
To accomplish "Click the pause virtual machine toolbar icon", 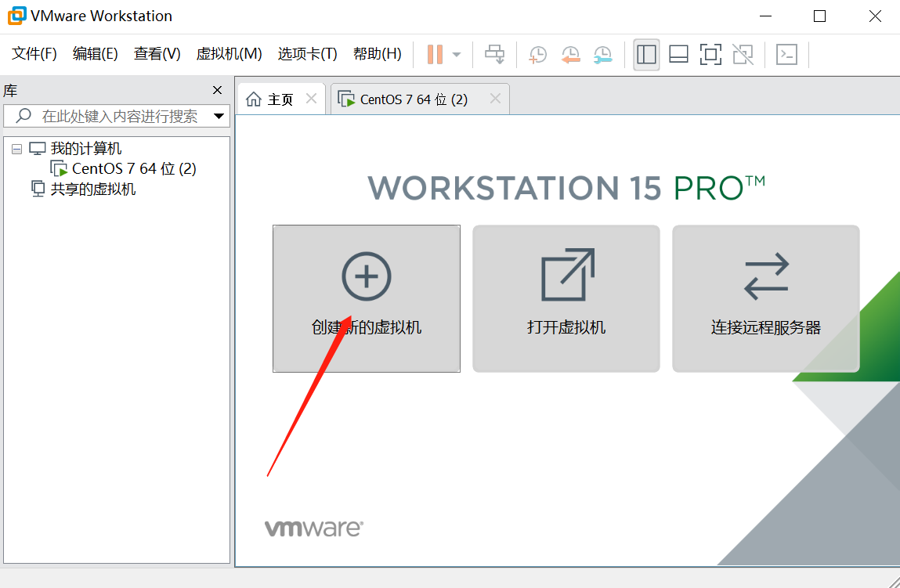I will [x=435, y=55].
